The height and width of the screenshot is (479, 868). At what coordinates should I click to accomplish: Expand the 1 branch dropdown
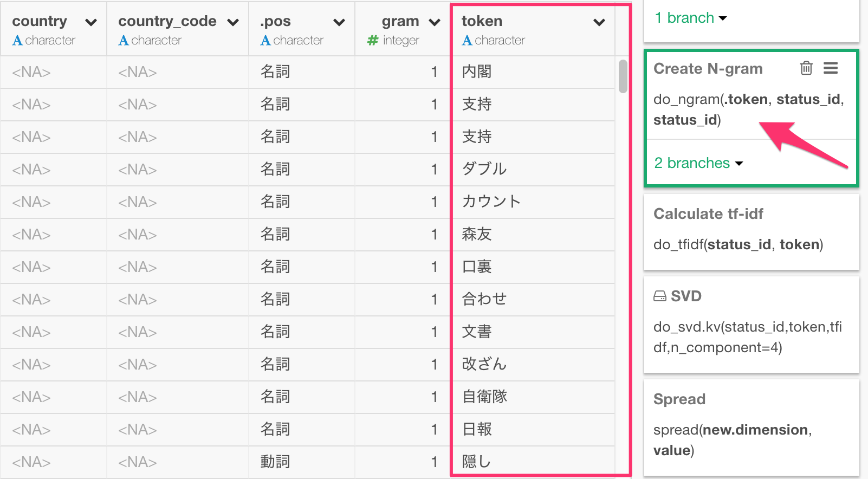point(691,18)
